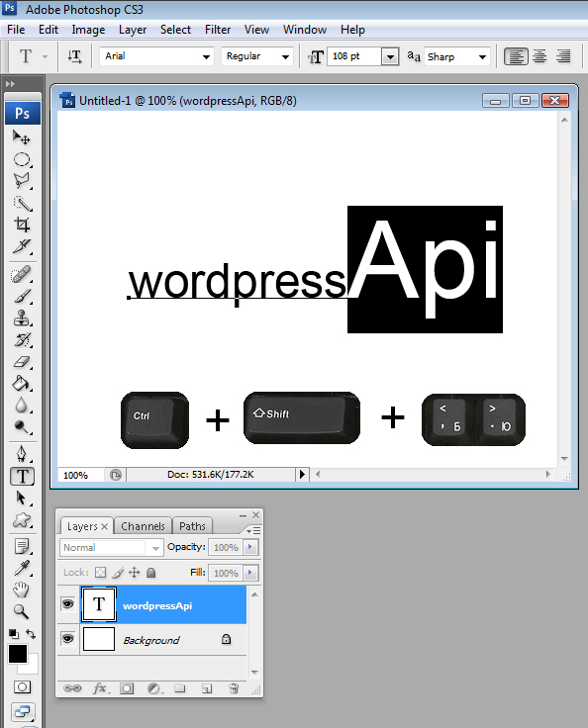Viewport: 588px width, 728px height.
Task: Open the Layers panel options menu
Action: click(253, 530)
